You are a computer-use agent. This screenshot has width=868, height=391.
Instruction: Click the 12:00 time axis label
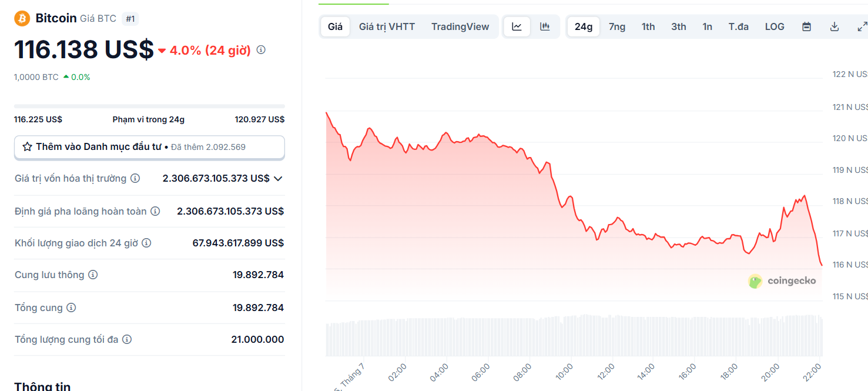[606, 371]
